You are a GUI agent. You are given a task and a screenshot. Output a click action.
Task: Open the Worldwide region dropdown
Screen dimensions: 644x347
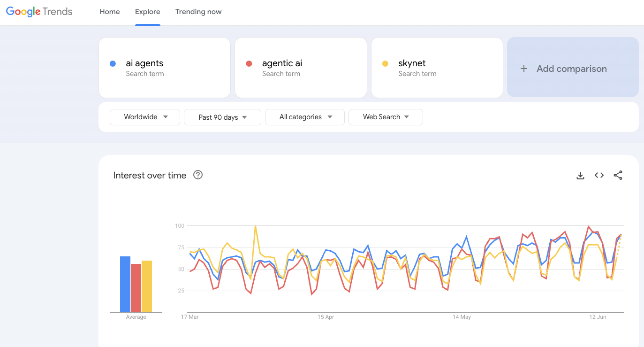[x=145, y=117]
